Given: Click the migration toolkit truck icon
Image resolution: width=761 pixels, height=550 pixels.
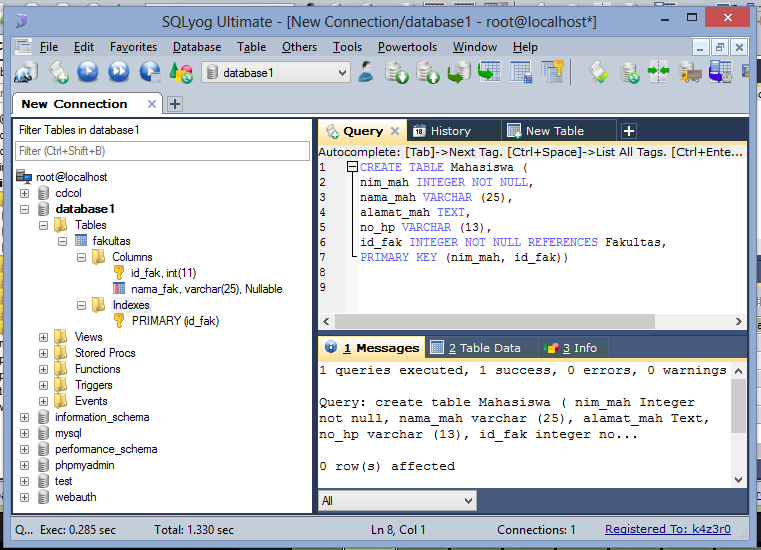Looking at the screenshot, I should [x=690, y=72].
